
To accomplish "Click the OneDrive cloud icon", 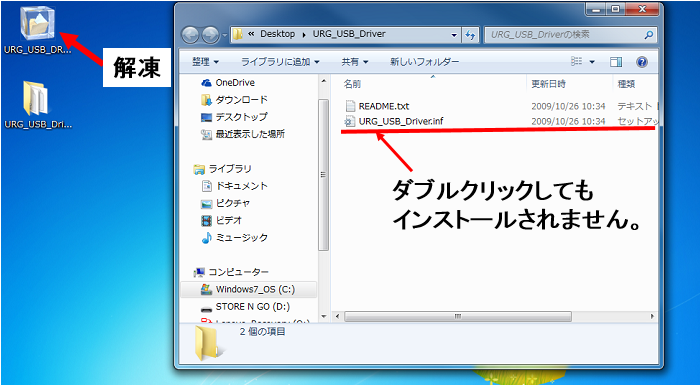I will (x=206, y=83).
